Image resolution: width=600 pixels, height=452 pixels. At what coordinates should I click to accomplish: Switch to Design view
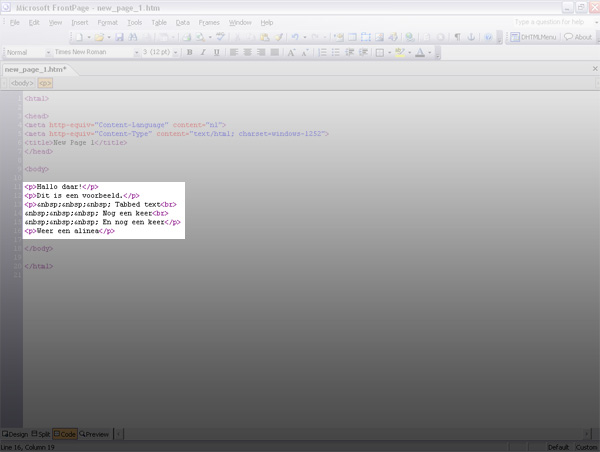(15, 434)
